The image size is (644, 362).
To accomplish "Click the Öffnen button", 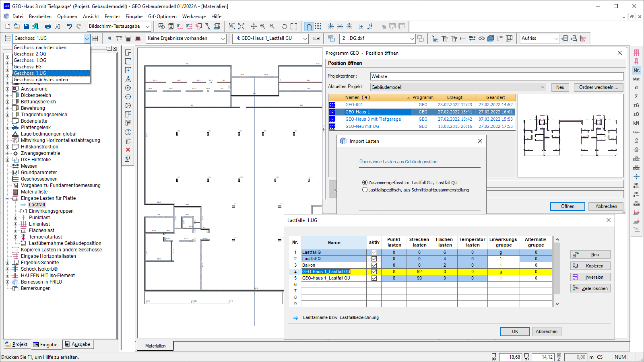I will coord(568,206).
